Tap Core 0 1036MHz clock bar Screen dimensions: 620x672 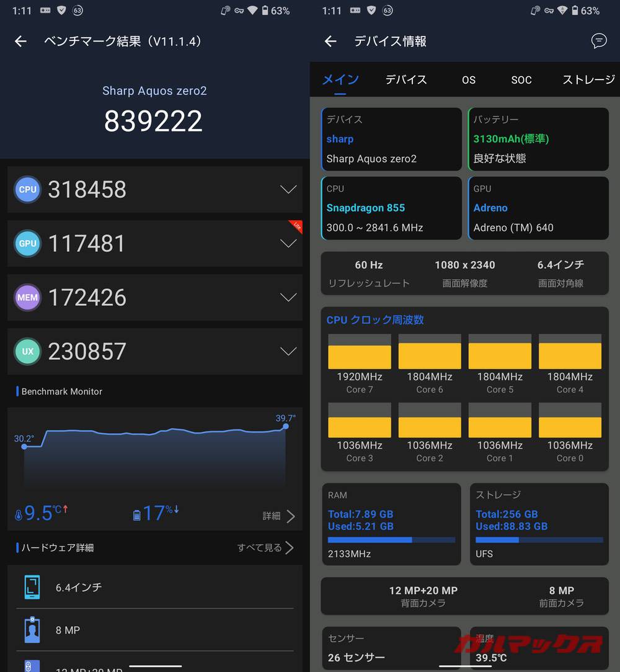tap(570, 420)
